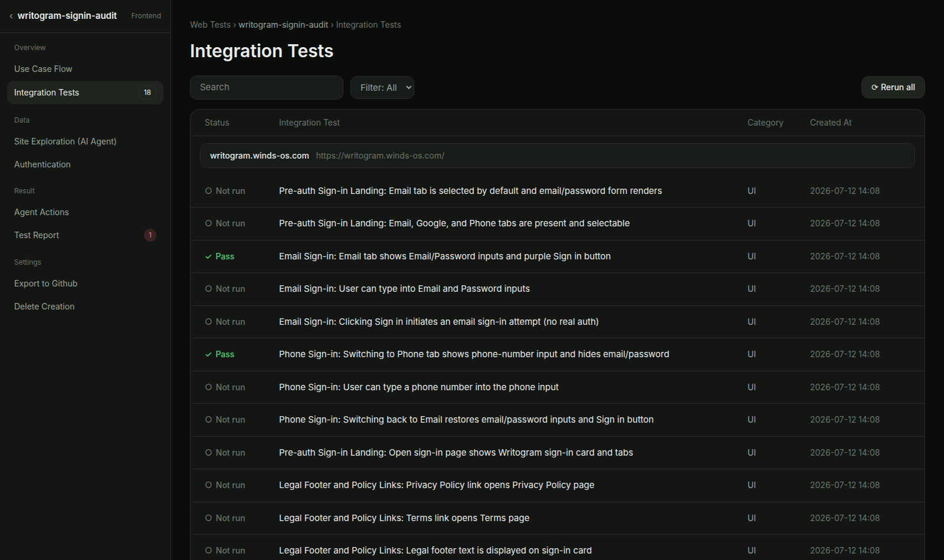The height and width of the screenshot is (560, 944).
Task: Open test 'Clicking Sign in initiates an email sign-in attempt'
Action: 438,322
